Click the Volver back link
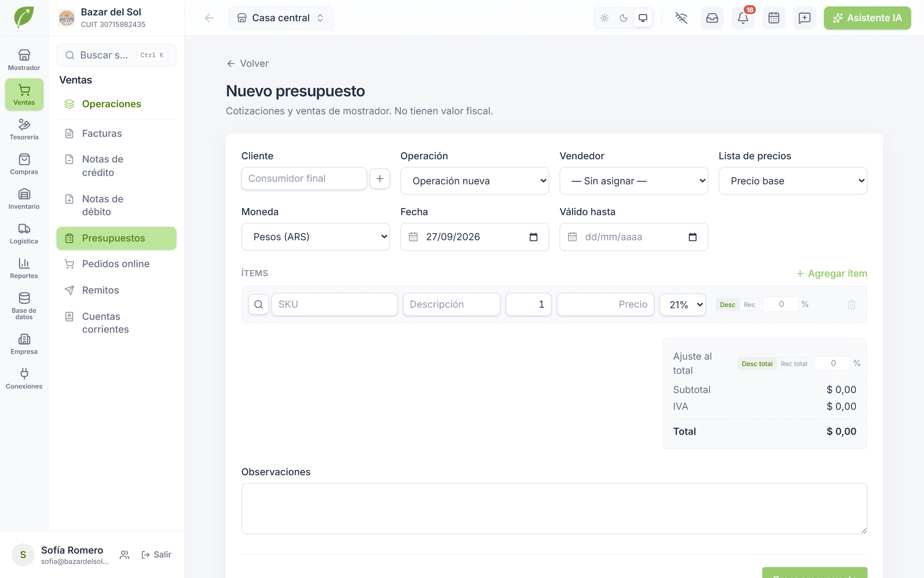The height and width of the screenshot is (578, 924). (248, 64)
